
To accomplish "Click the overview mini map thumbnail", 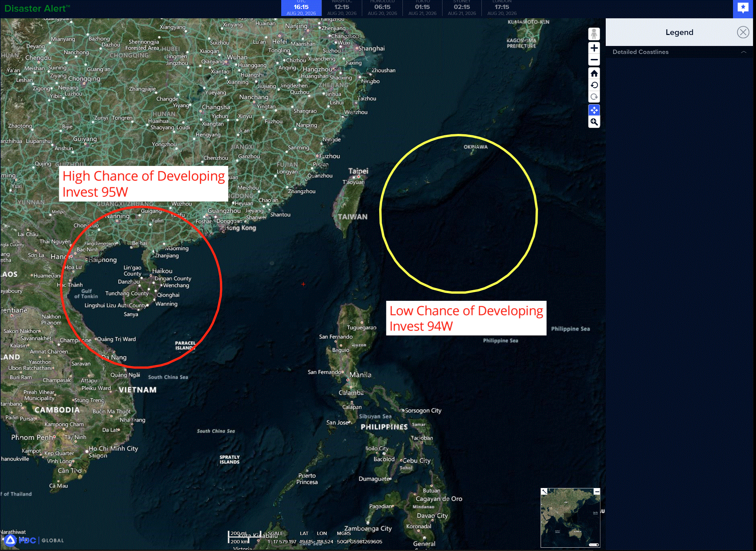I will click(x=570, y=518).
